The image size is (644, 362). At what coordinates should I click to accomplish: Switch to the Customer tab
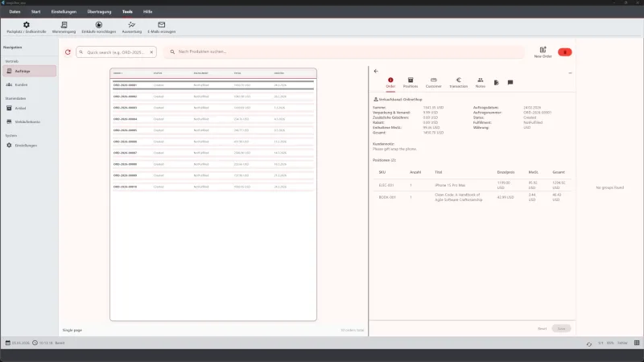433,83
